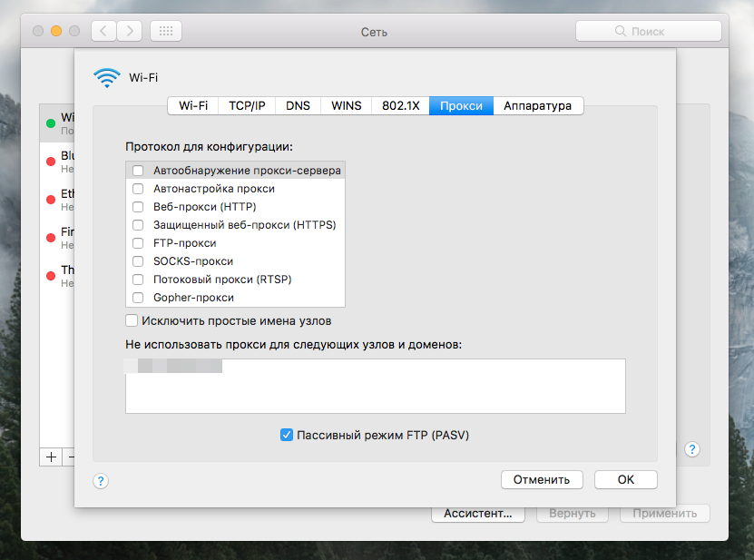Open the show-all preferences grid icon
This screenshot has height=560, width=754.
point(166,31)
